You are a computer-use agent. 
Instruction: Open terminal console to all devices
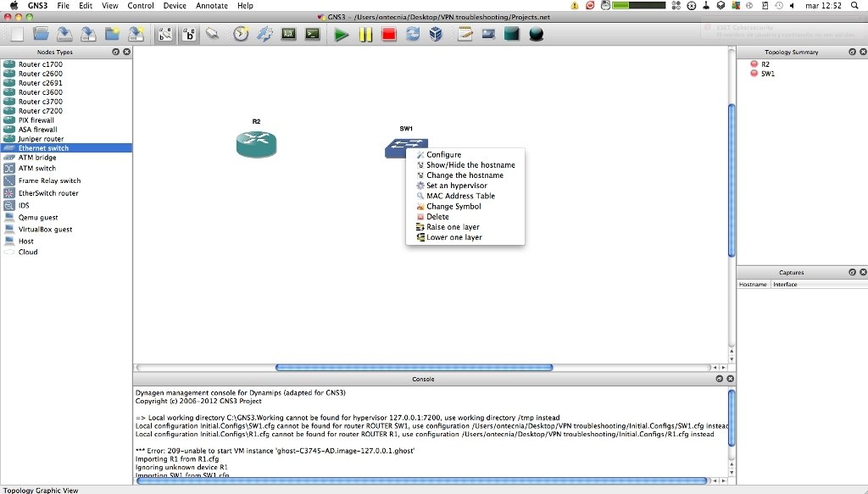pyautogui.click(x=312, y=34)
